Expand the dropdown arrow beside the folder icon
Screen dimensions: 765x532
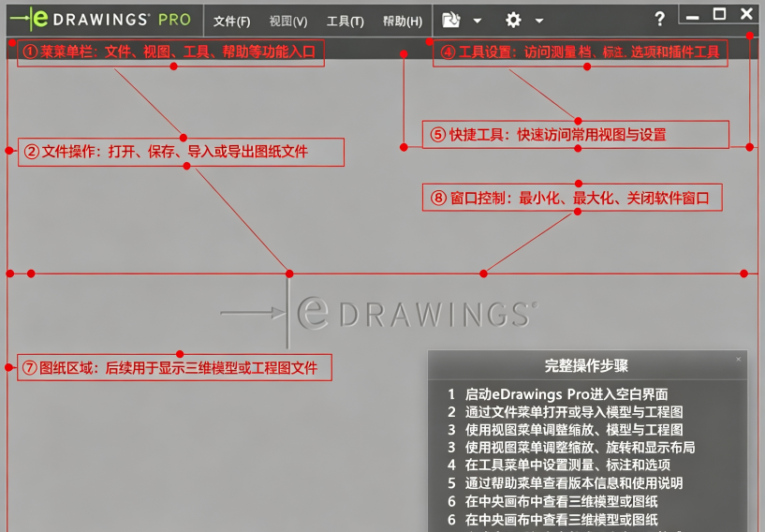point(478,21)
